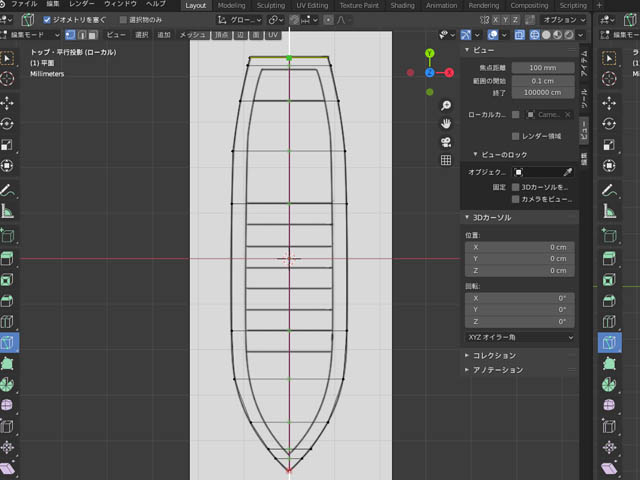640x480 pixels.
Task: Select the Measure tool in left viewport toolbar
Action: pos(7,211)
